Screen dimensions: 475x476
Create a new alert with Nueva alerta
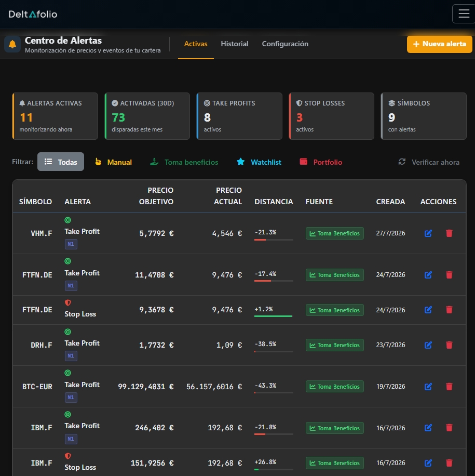point(440,44)
